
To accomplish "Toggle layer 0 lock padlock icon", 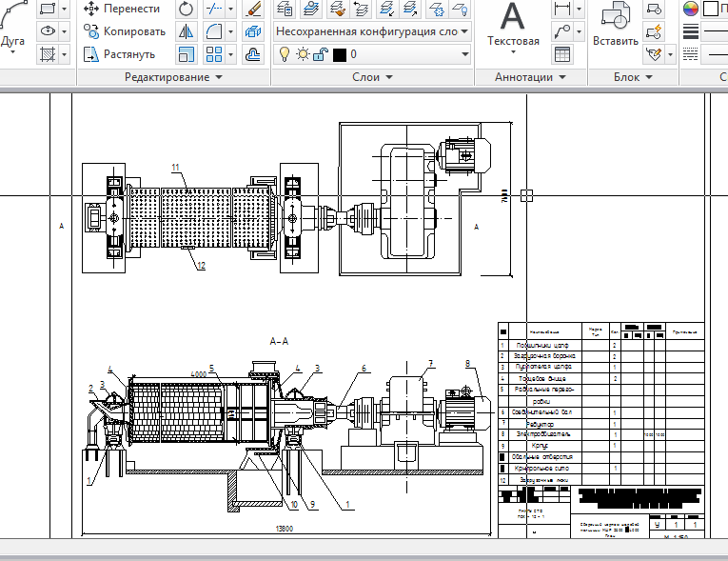I will (x=321, y=54).
